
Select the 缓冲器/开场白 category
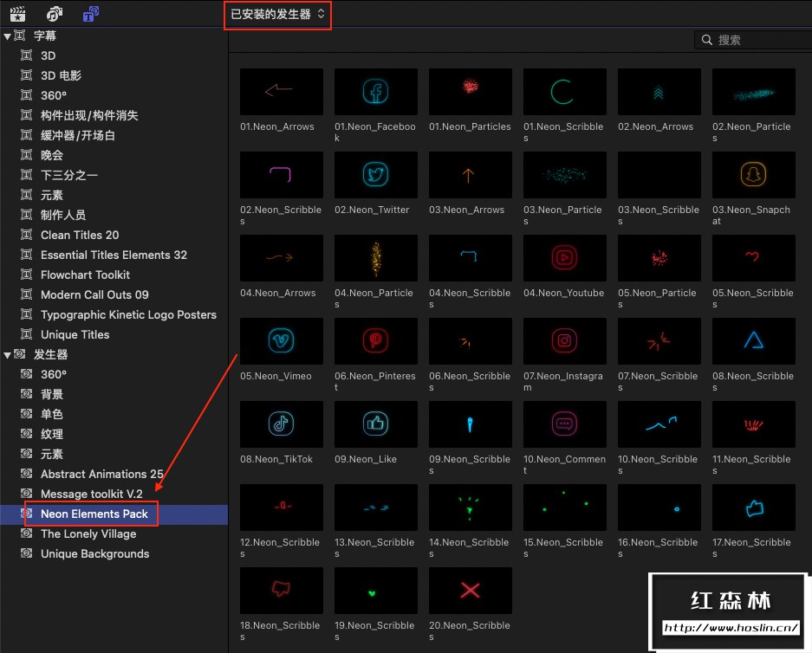click(114, 136)
